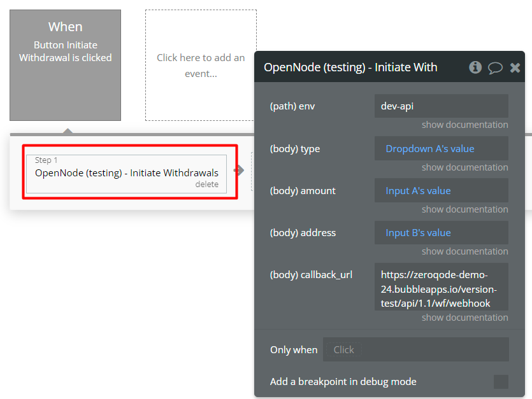Click the '(body) address' label
The height and width of the screenshot is (399, 532).
tap(303, 233)
